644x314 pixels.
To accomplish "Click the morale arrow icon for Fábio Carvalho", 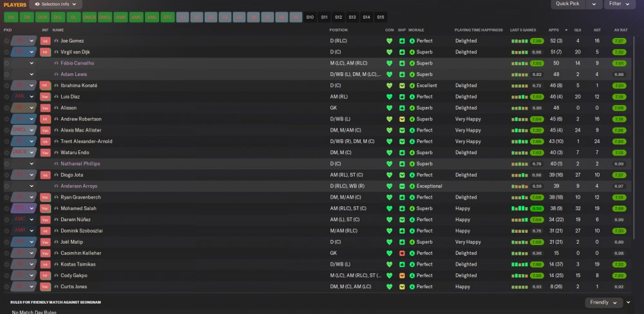I will click(x=412, y=63).
